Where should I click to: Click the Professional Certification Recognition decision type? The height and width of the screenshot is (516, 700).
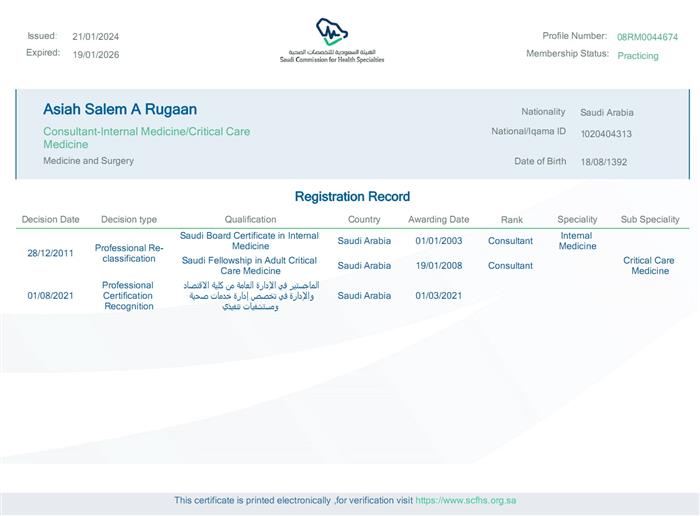(128, 296)
